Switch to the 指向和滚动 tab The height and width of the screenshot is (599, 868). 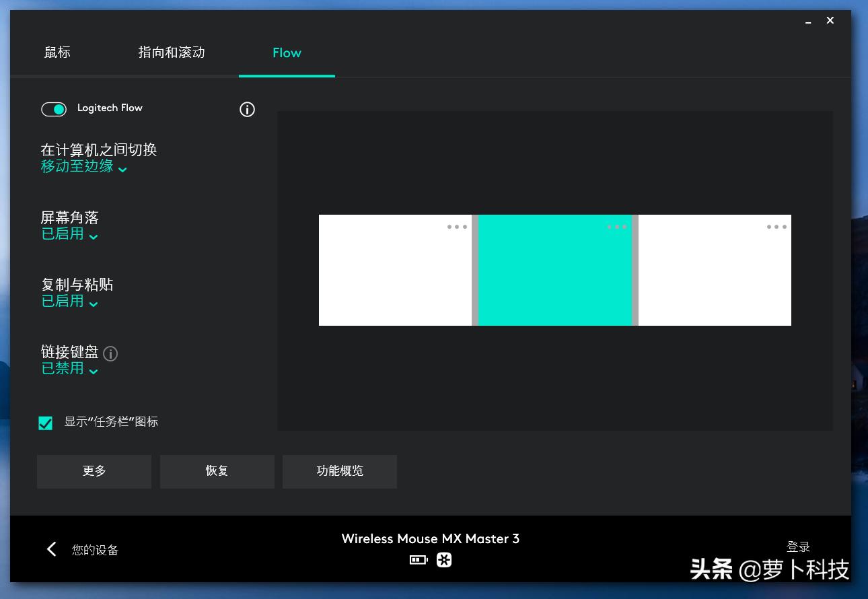coord(171,52)
